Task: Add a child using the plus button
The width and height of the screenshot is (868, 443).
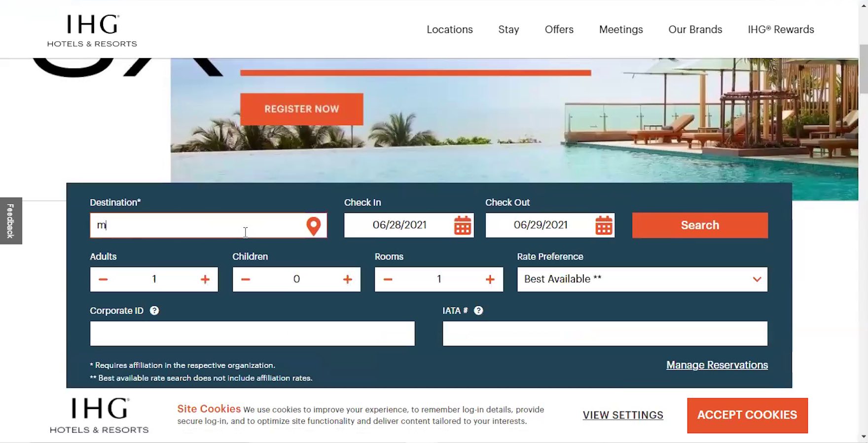Action: (348, 279)
